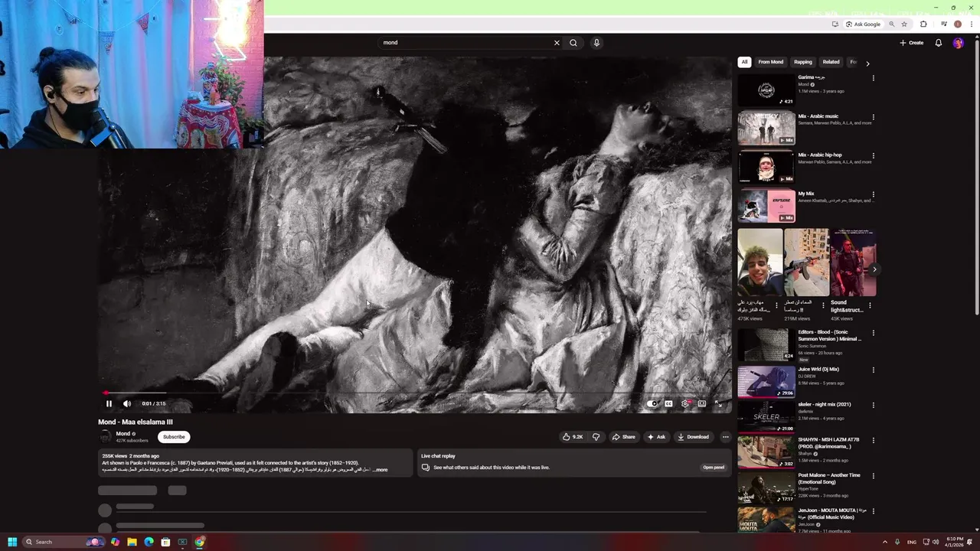
Task: Enter fullscreen with the expand icon
Action: click(718, 403)
